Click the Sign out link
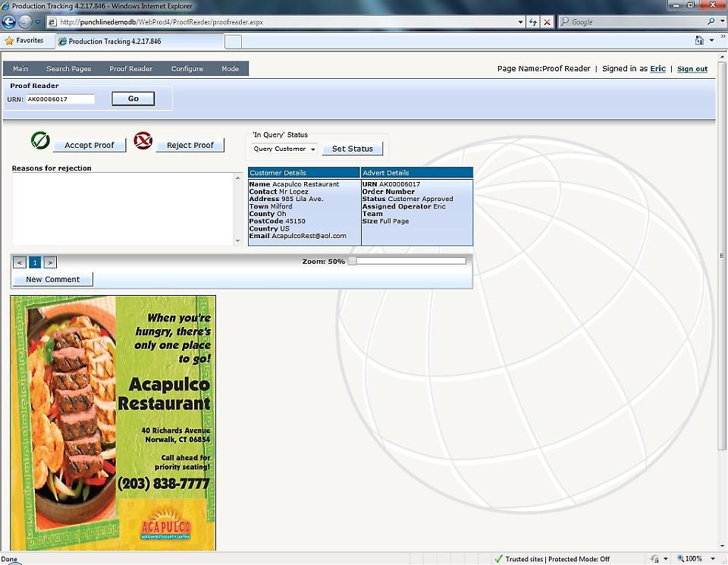Image resolution: width=728 pixels, height=565 pixels. [692, 69]
